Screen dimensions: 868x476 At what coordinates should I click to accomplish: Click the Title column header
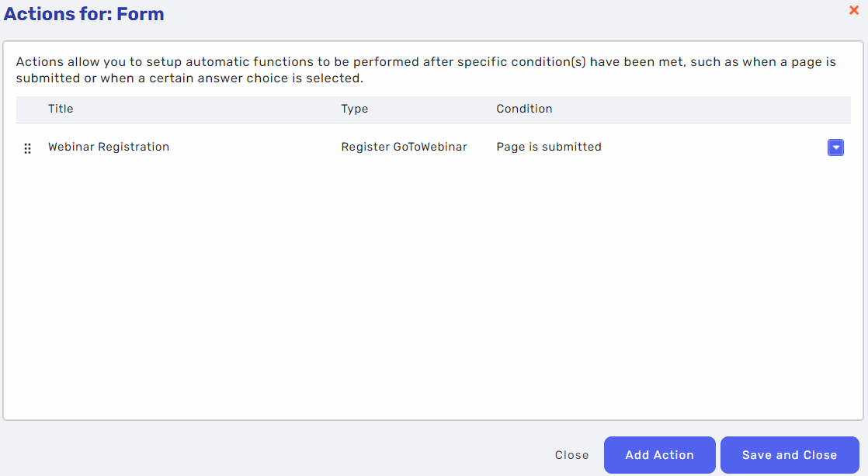61,109
